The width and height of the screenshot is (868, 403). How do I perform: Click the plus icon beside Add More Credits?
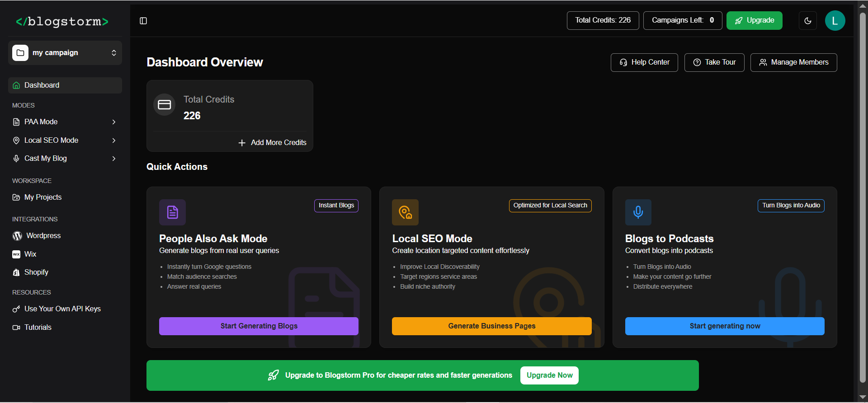[242, 143]
